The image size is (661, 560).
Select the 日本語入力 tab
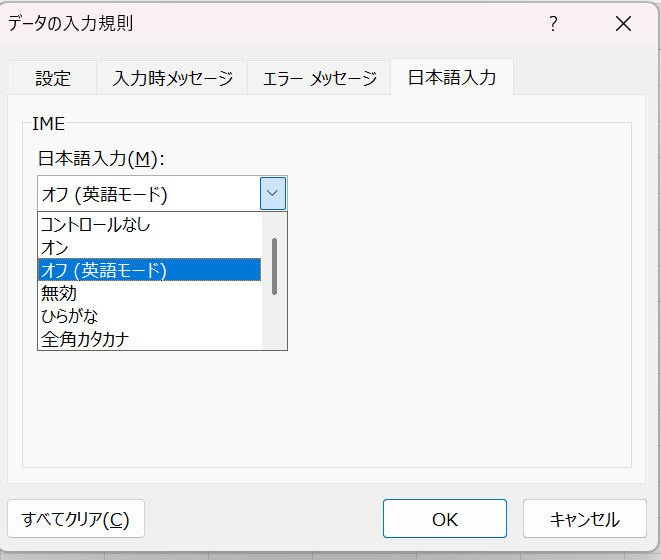[452, 77]
